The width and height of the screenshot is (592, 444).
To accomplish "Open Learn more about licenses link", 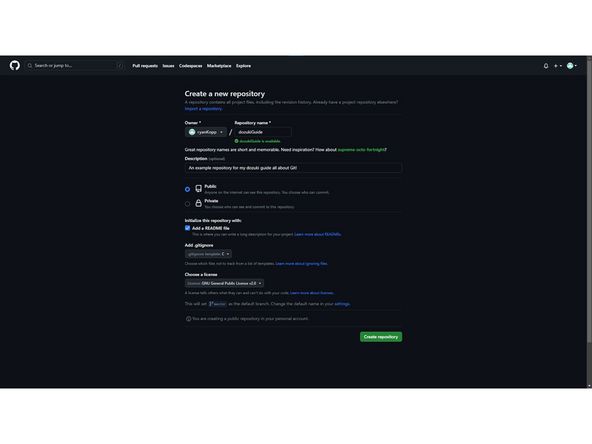I will coord(312,293).
